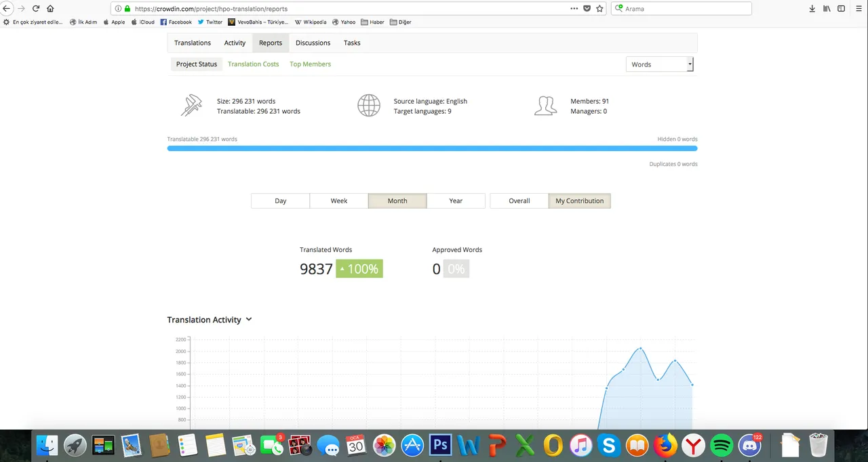
Task: Click the 2000 peak point on activity chart
Action: tap(641, 348)
